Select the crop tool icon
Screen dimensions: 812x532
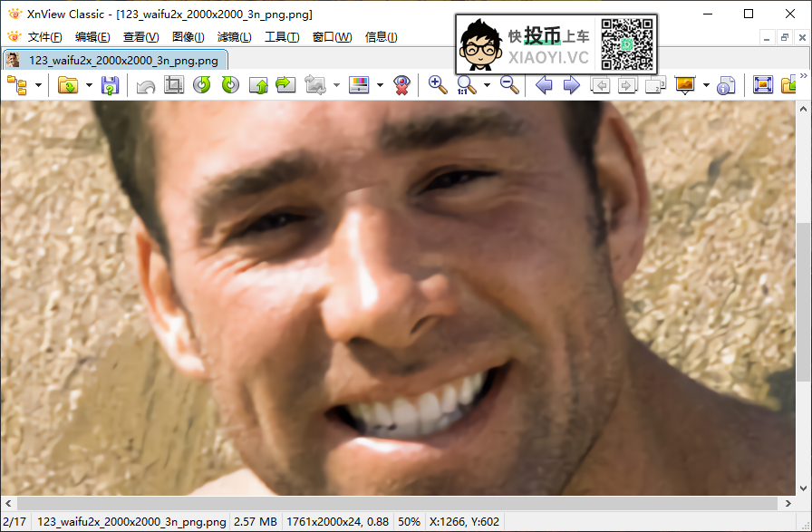click(x=174, y=84)
